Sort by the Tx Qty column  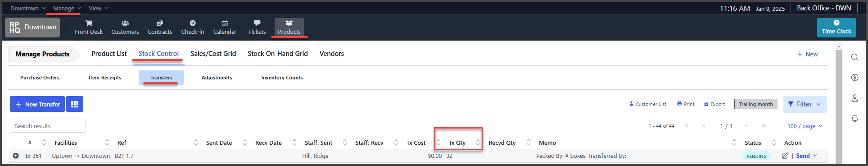[478, 143]
